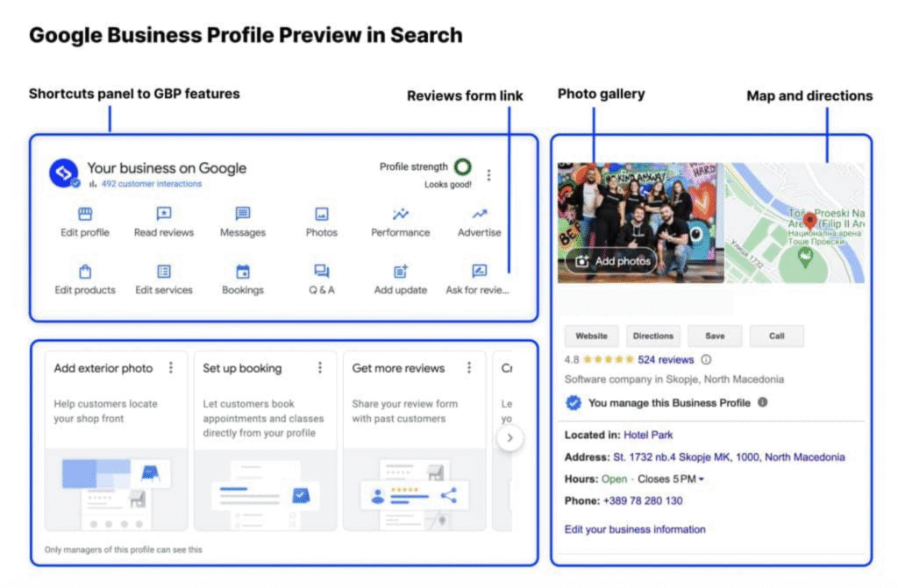Open Read reviews shortcut
The height and width of the screenshot is (588, 898).
click(164, 223)
